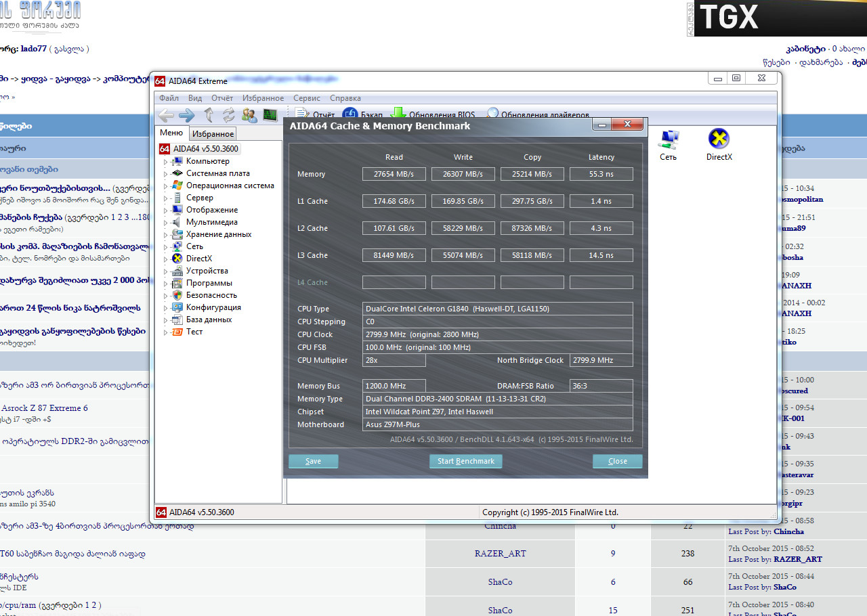Click the Memory Latency value 55.3 ns
The image size is (867, 616).
(601, 174)
